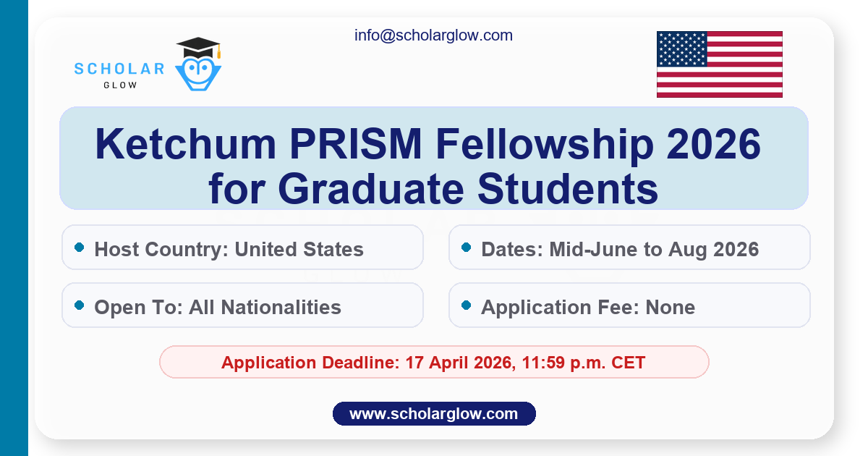Click the bullet beside Host Country
This screenshot has height=456, width=868.
tap(79, 248)
